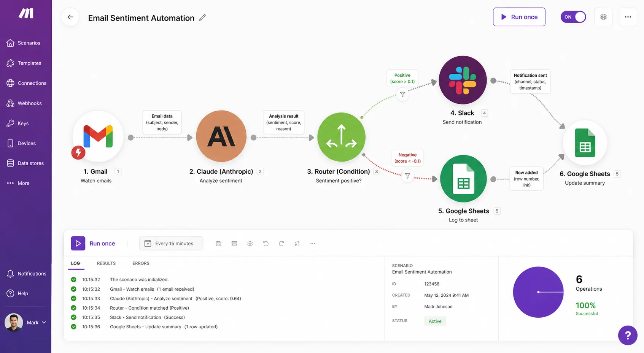
Task: Open the Positive route filter icon
Action: tap(402, 94)
